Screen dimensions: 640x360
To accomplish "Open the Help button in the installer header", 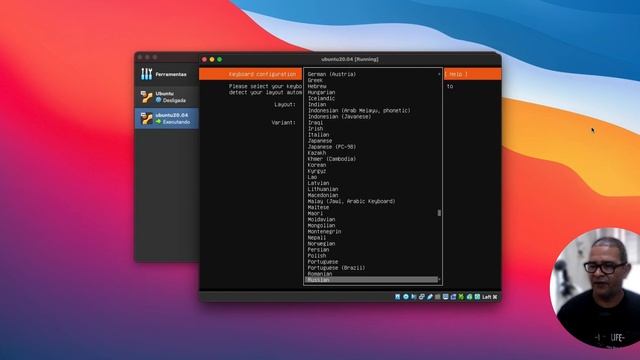I will coord(456,74).
